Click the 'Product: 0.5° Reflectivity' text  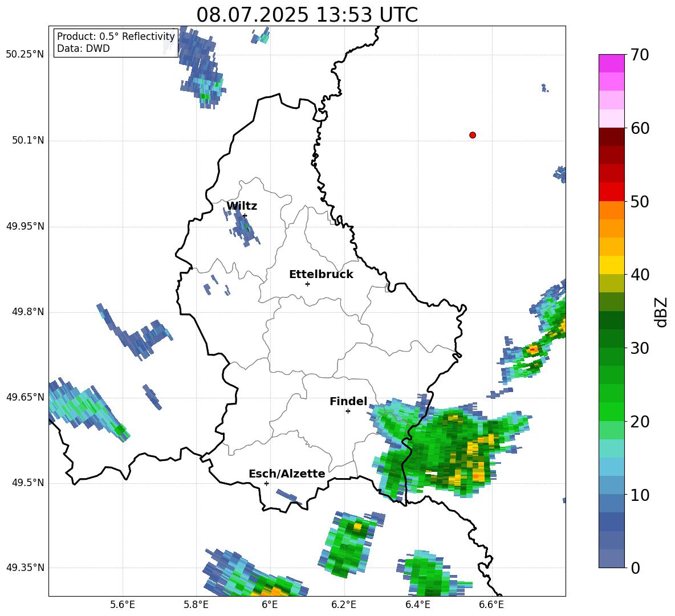[x=116, y=36]
